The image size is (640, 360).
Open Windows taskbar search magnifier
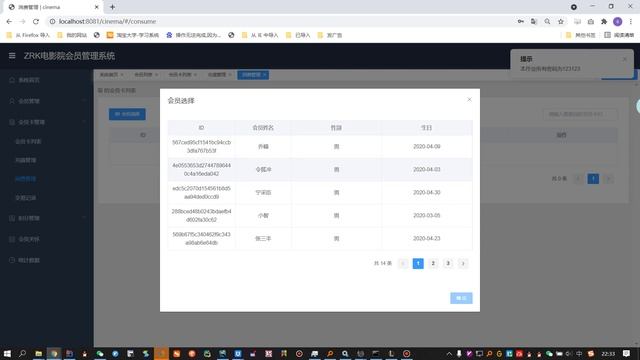tap(22, 353)
